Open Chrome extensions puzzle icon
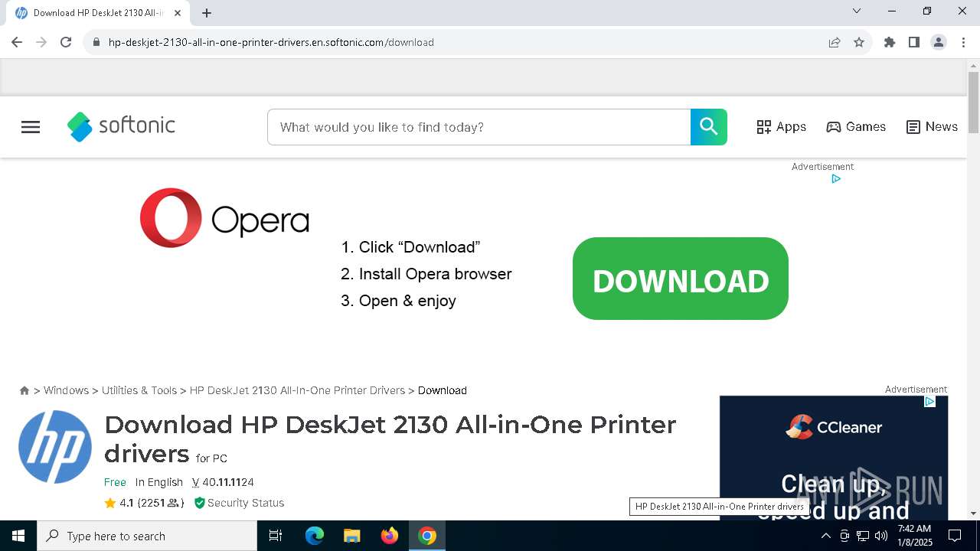 890,42
